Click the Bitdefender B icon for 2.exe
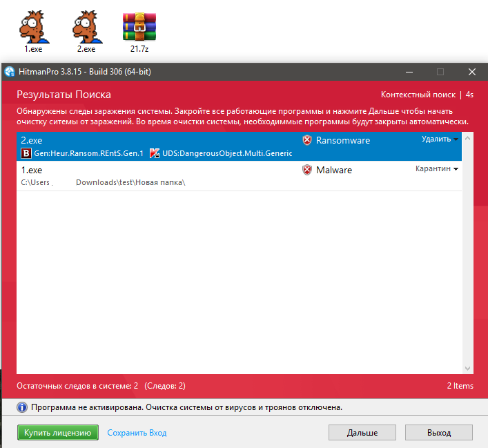488x448 pixels. tap(26, 153)
